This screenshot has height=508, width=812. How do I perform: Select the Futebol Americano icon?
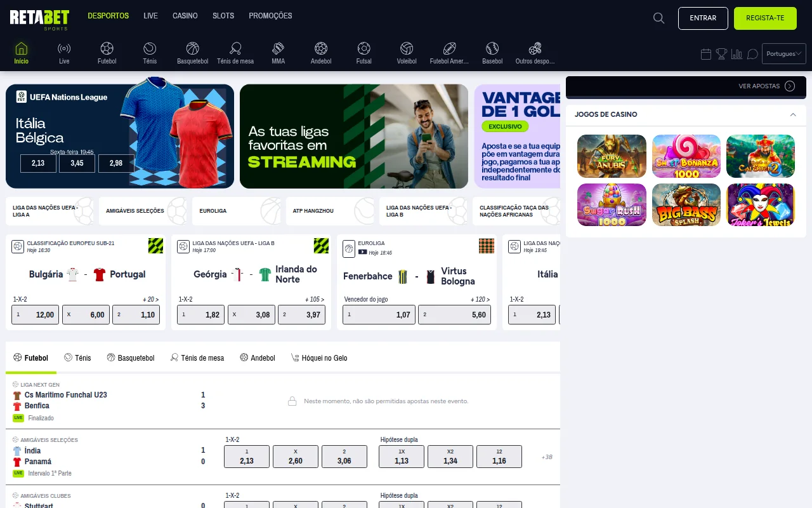(x=450, y=48)
